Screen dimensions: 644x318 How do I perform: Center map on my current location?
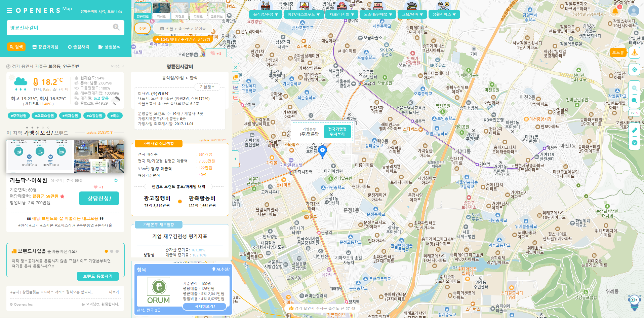coord(635,70)
